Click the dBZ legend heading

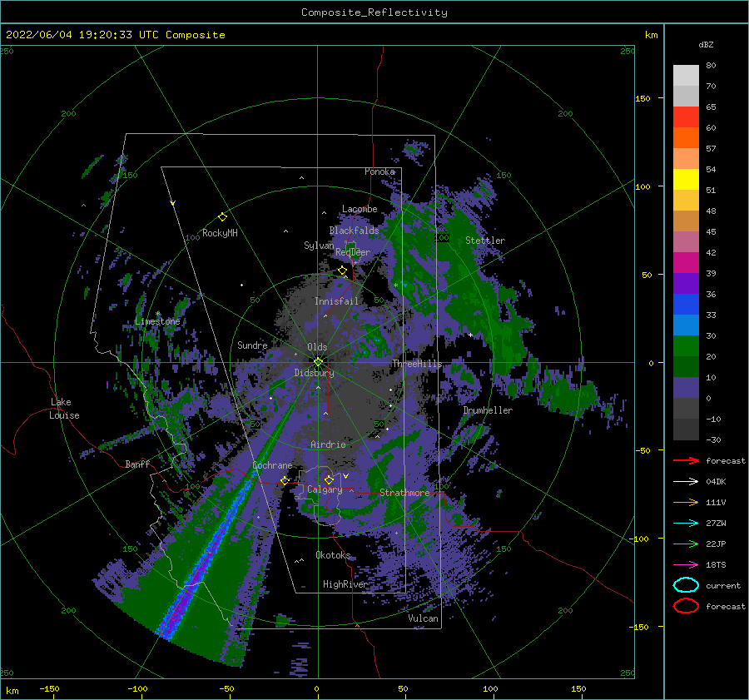706,44
